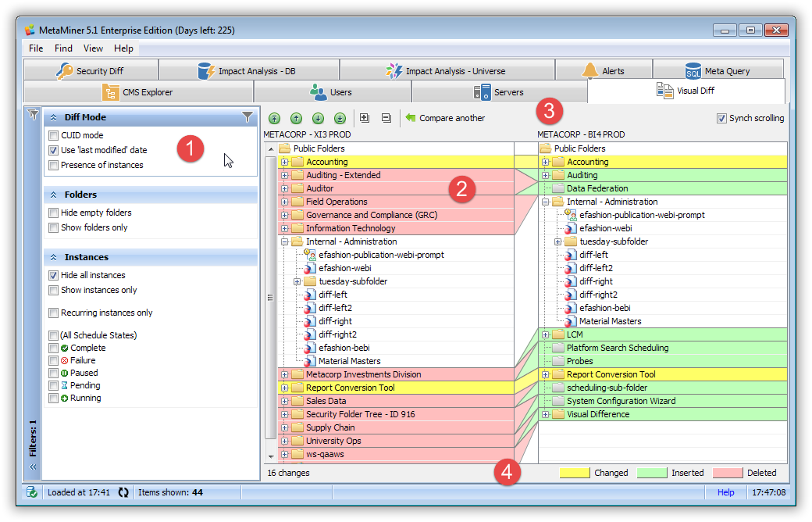Click the filter funnel in Diff Mode header
The image size is (812, 522).
point(248,117)
